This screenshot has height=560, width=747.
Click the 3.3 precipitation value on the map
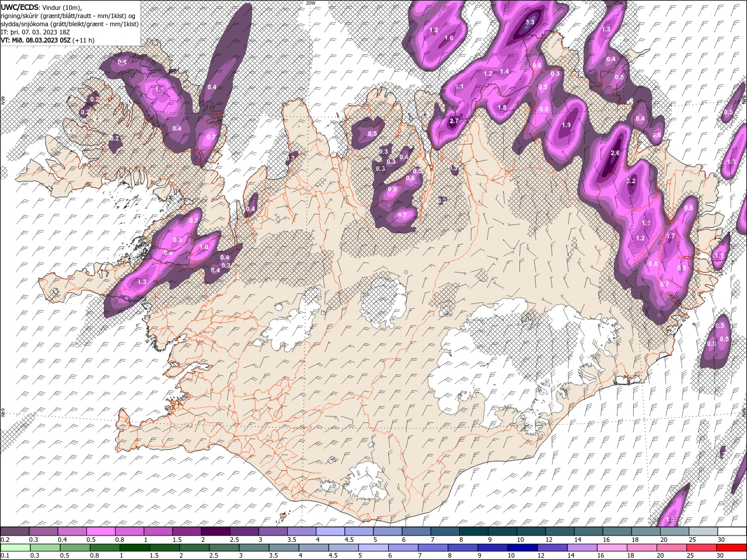click(530, 22)
